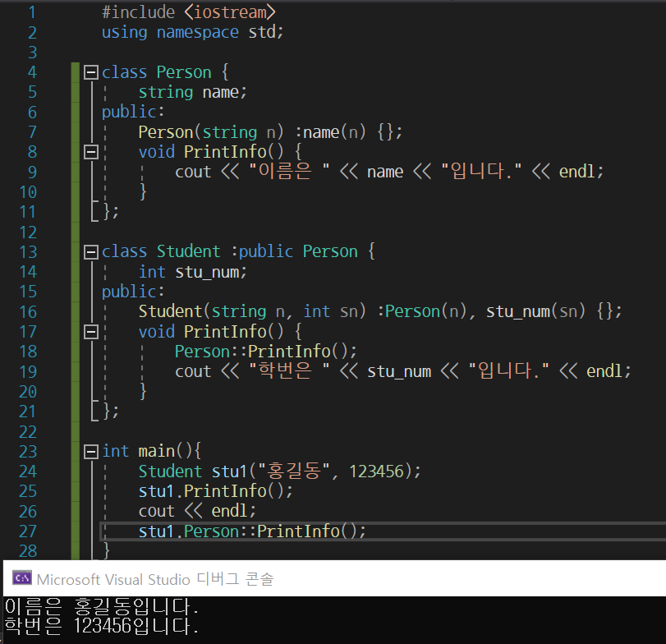Click "using namespace std;" on line 2
Viewport: 666px width, 644px height.
[x=192, y=32]
